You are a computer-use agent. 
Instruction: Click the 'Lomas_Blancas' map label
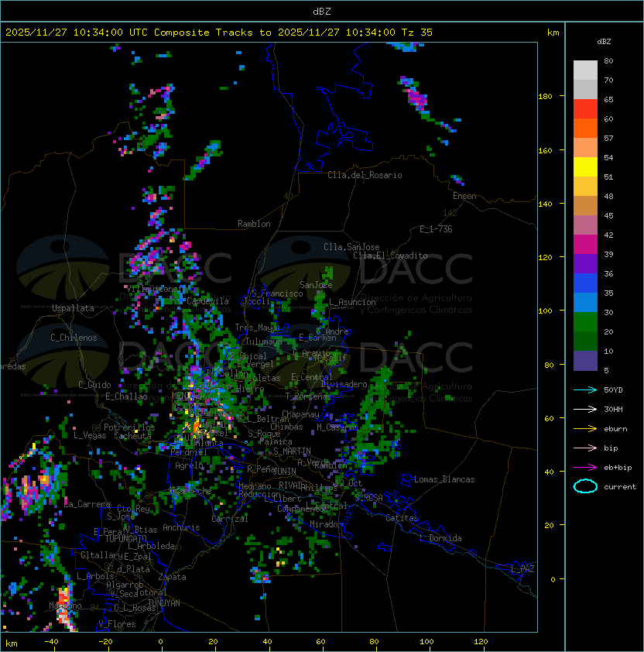(444, 479)
